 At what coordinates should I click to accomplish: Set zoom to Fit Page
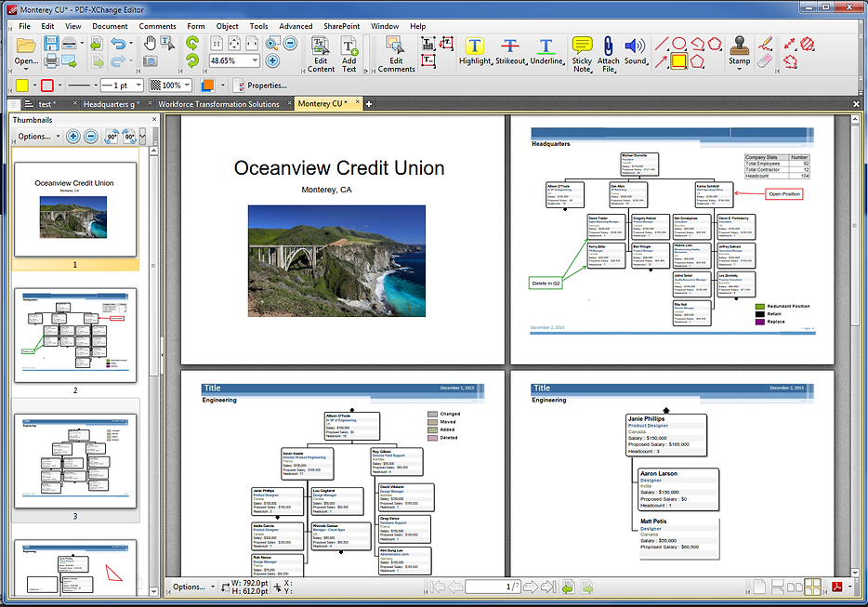tap(234, 43)
